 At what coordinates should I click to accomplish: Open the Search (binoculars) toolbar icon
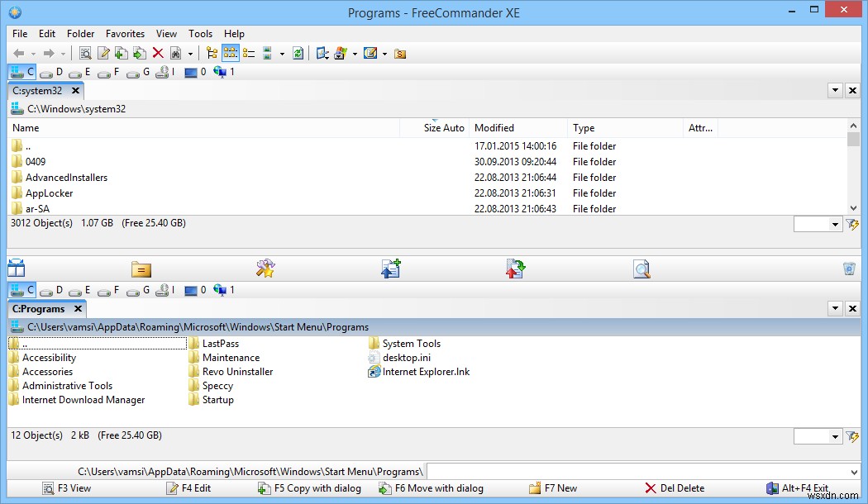[175, 53]
